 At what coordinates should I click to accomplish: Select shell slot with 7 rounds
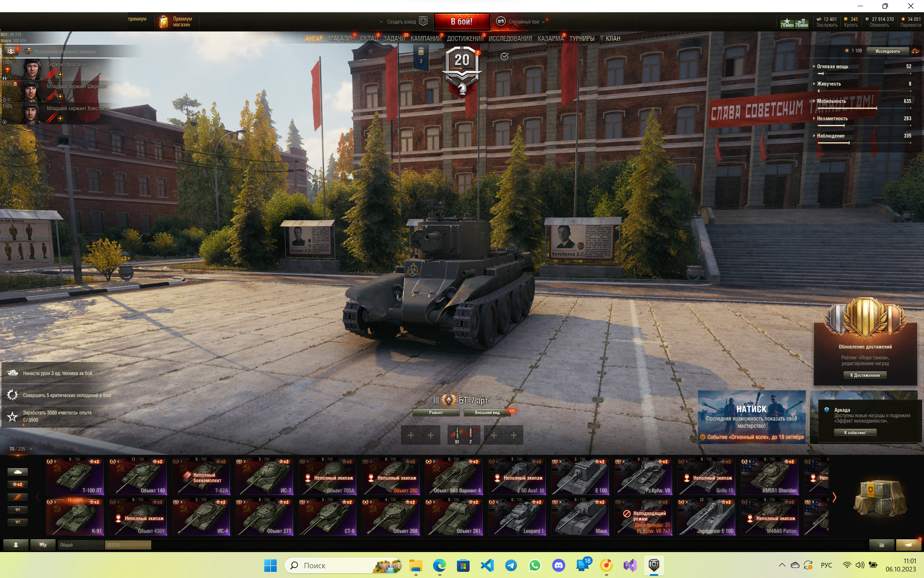click(471, 435)
